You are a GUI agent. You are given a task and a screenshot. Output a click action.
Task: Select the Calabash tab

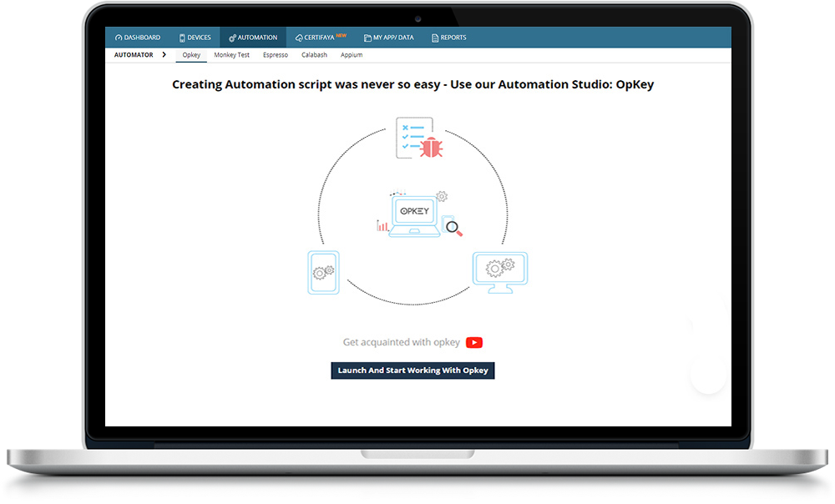[x=314, y=54]
